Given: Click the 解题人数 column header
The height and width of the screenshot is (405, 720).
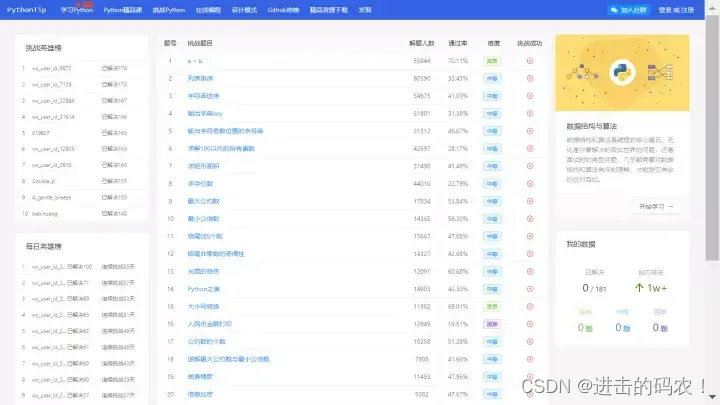Looking at the screenshot, I should pyautogui.click(x=422, y=43).
